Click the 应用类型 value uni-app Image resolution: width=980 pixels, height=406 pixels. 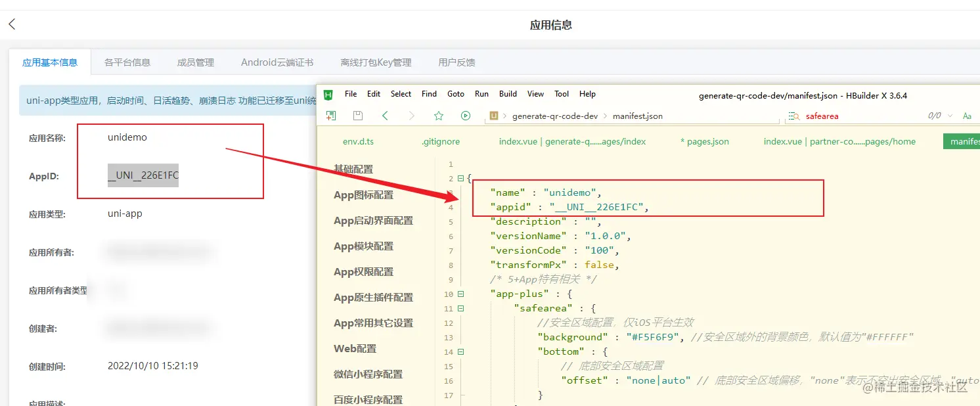click(x=125, y=214)
